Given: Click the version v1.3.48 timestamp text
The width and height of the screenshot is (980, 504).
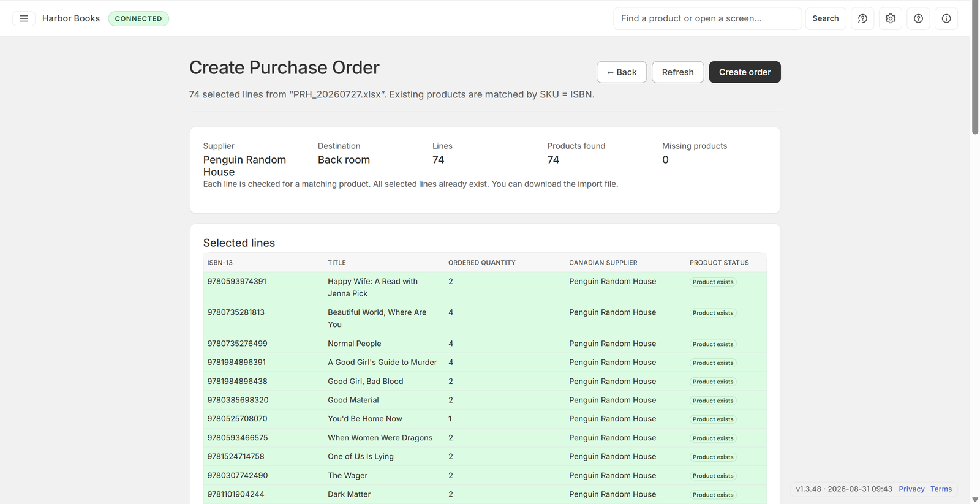Looking at the screenshot, I should 844,489.
